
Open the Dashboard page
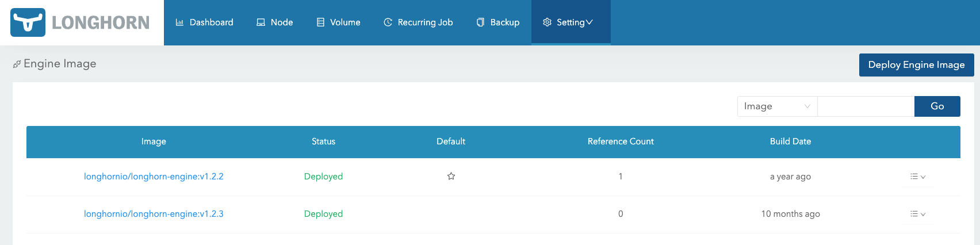point(204,22)
